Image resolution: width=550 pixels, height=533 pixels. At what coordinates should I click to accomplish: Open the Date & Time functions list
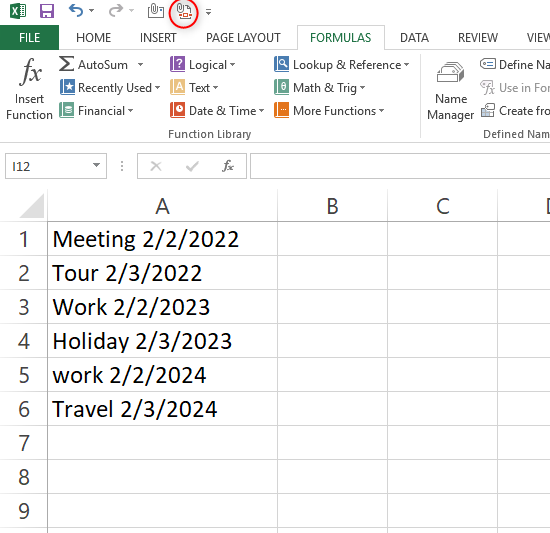pos(217,111)
